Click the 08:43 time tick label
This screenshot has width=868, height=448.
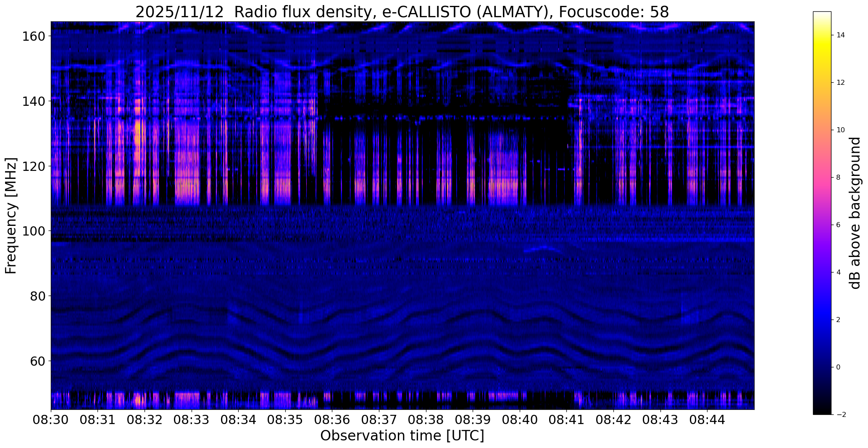[660, 420]
